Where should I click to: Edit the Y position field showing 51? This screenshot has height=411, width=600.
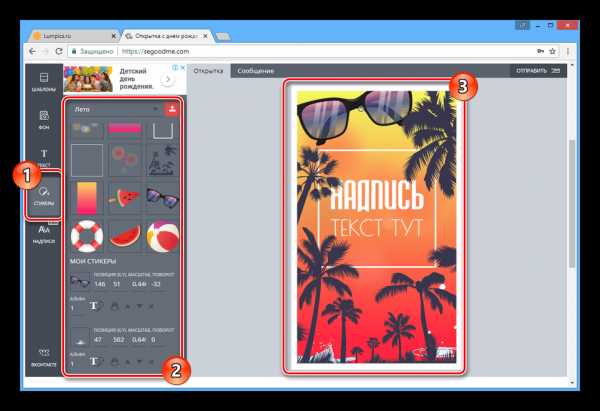(x=117, y=284)
